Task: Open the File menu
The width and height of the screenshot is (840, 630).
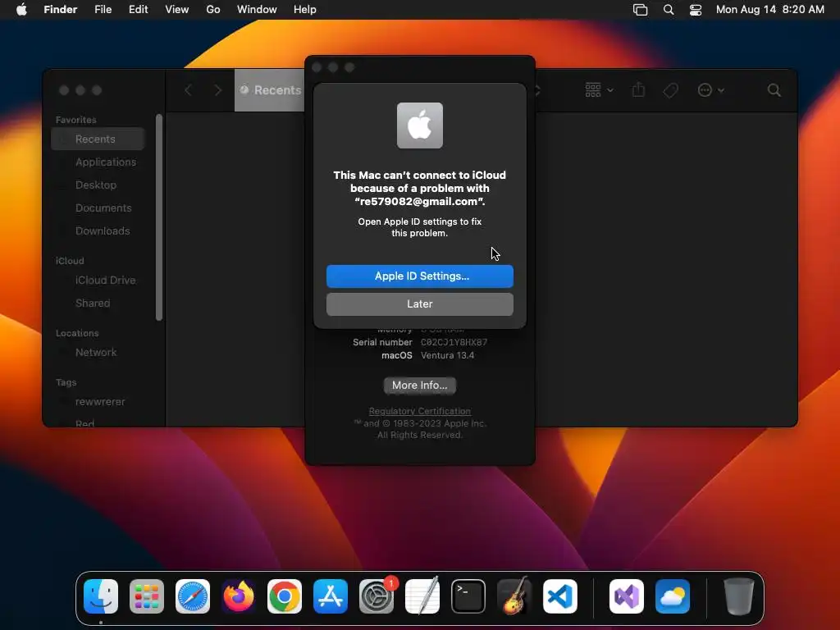Action: (103, 10)
